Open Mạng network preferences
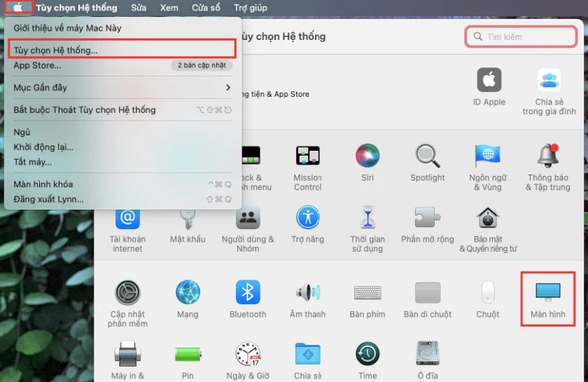This screenshot has width=588, height=382. tap(188, 299)
